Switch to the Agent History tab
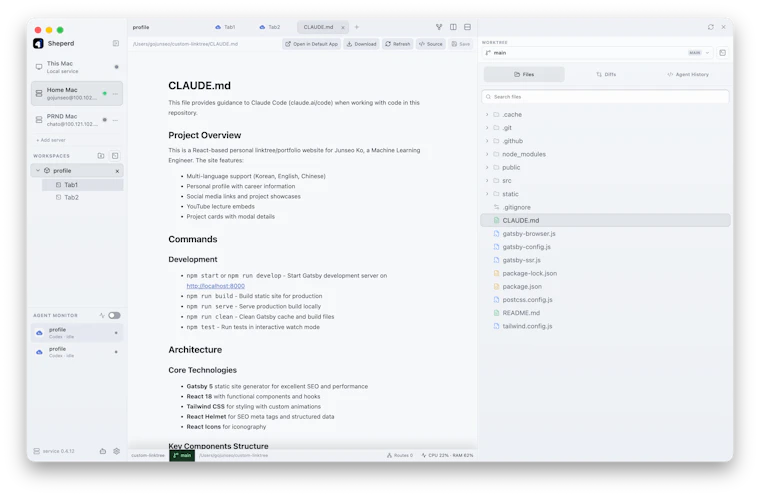Viewport: 760px width, 497px height. pyautogui.click(x=688, y=74)
